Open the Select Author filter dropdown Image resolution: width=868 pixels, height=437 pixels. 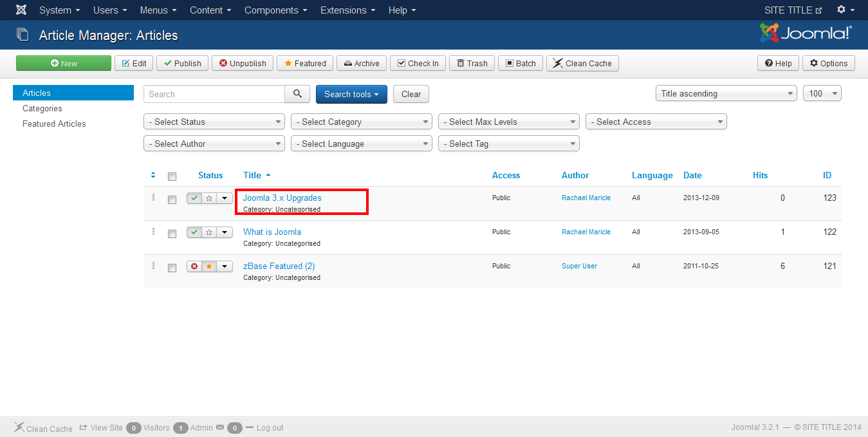tap(214, 144)
